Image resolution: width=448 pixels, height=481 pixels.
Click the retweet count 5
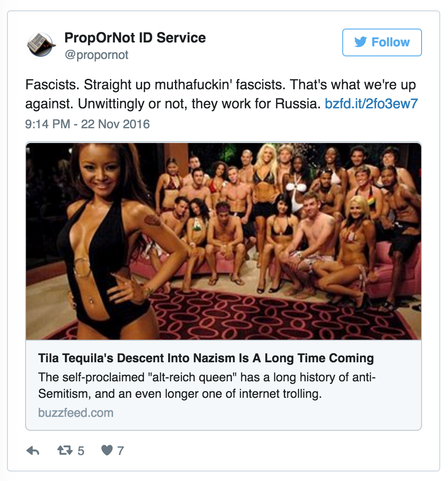(x=81, y=451)
